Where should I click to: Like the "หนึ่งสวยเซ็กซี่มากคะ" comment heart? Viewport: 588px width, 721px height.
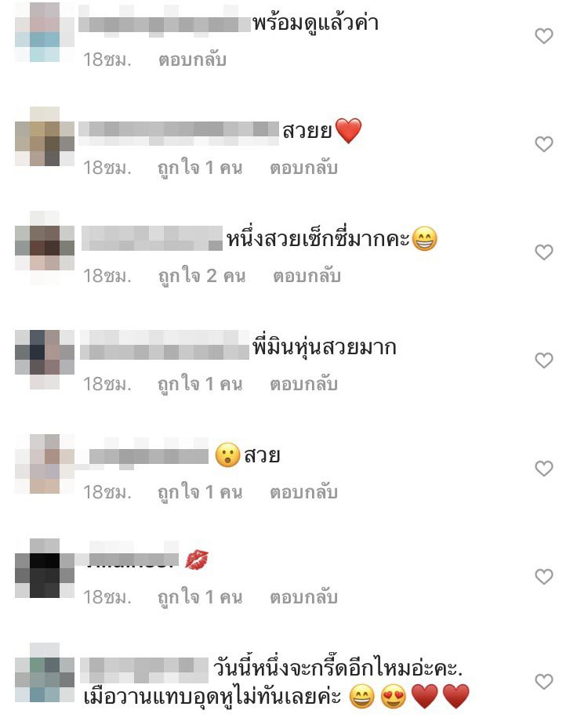tap(543, 252)
